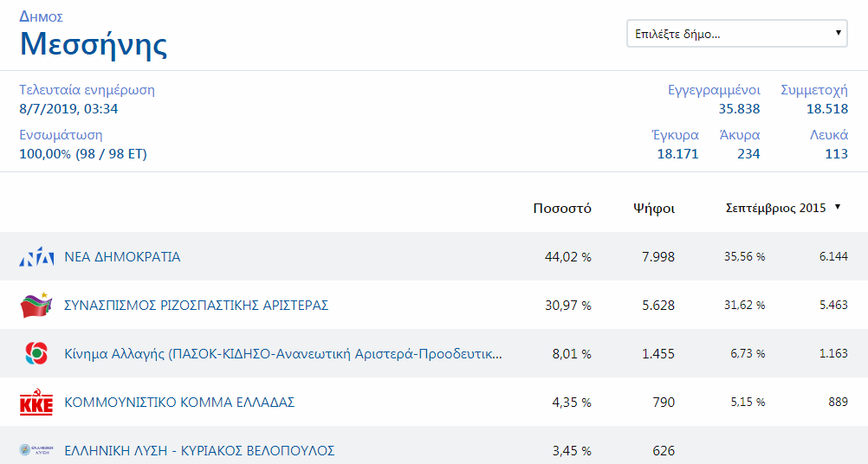Screen dimensions: 868x464
Task: Click the Ποσοστό column header
Action: coord(562,209)
